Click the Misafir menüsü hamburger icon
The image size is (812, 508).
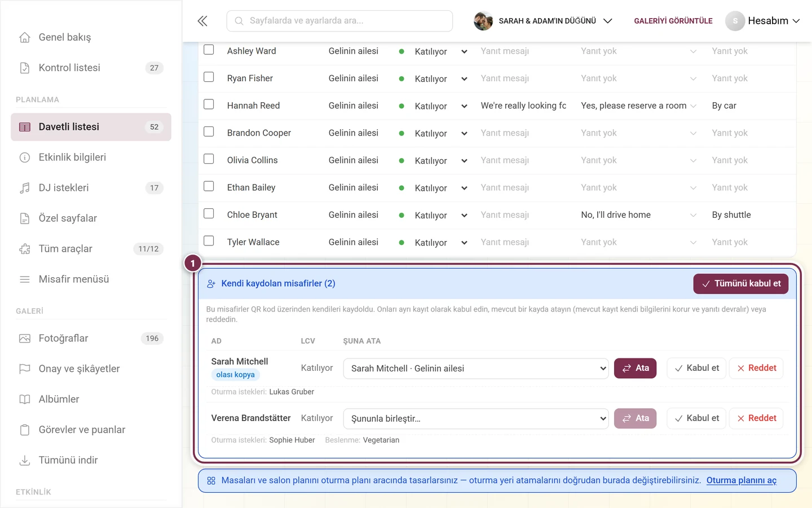tap(25, 279)
